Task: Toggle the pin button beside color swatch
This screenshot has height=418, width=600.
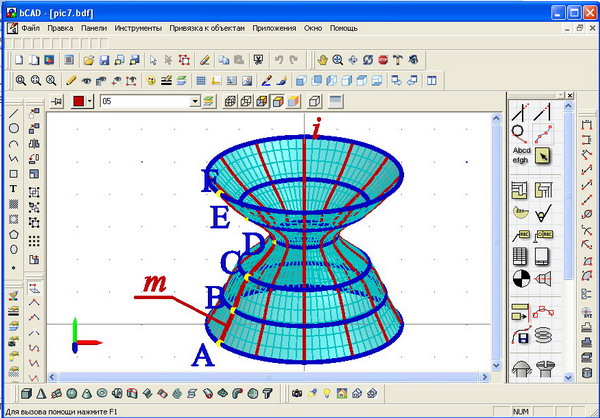Action: [56, 101]
